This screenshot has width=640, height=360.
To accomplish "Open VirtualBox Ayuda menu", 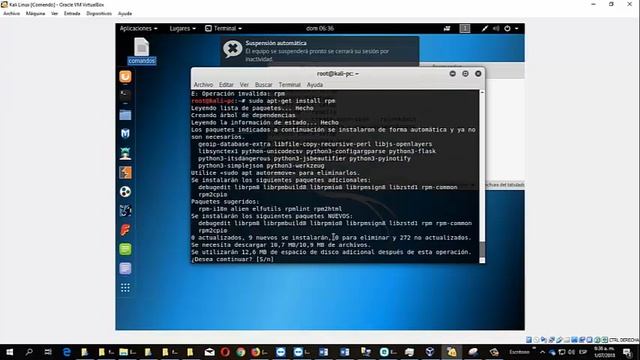I will coord(125,13).
